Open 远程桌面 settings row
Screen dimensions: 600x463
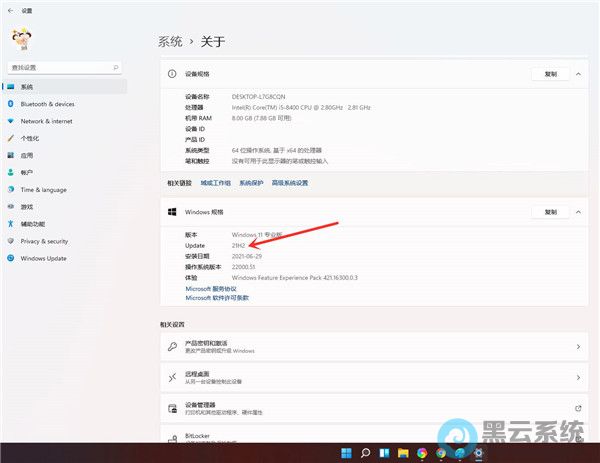point(374,378)
